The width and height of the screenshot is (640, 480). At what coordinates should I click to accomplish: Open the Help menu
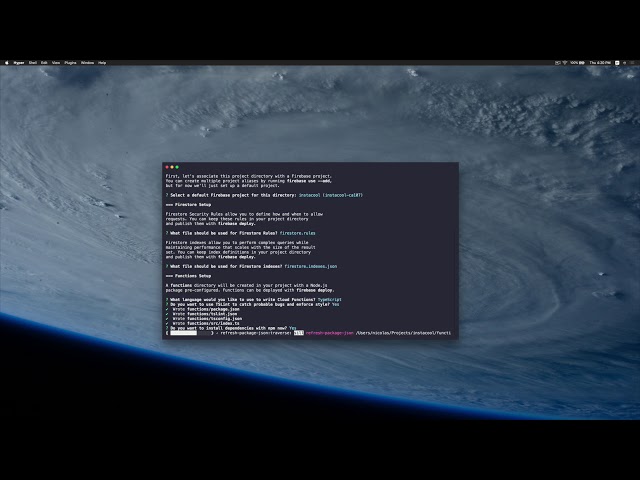coord(102,63)
